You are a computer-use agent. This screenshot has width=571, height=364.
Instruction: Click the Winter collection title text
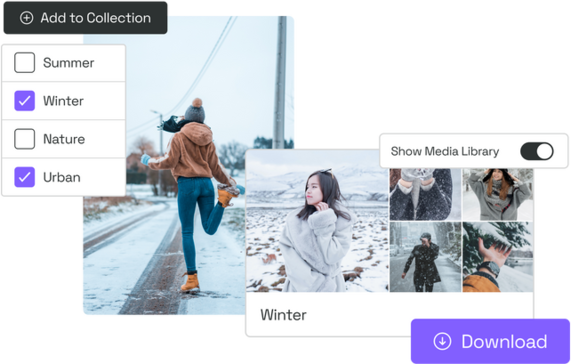click(283, 315)
